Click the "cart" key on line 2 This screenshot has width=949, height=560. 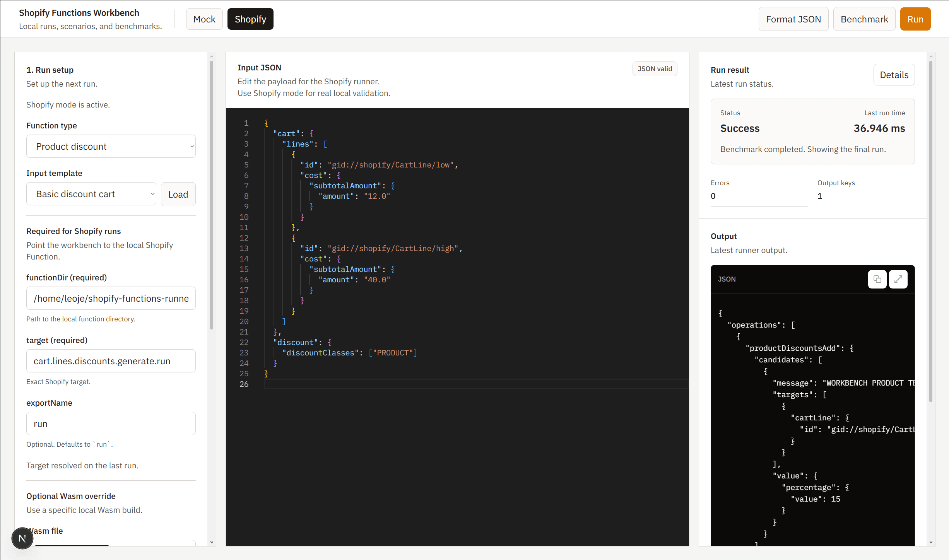286,133
